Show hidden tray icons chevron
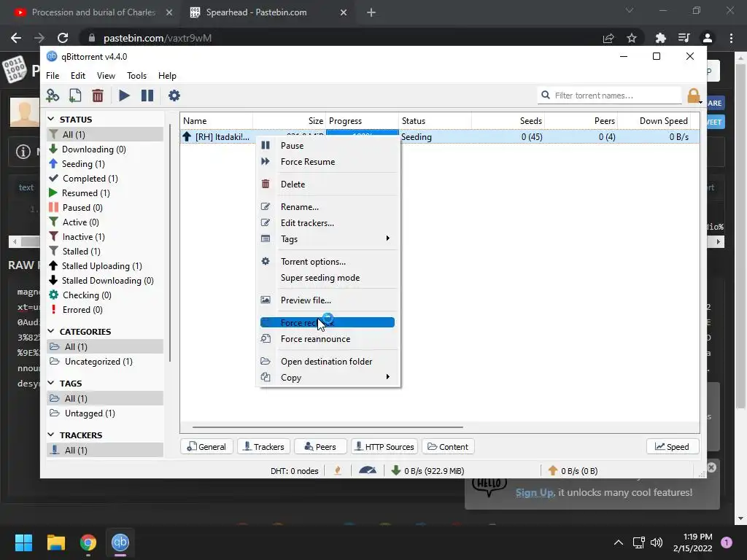747x560 pixels. click(x=619, y=542)
